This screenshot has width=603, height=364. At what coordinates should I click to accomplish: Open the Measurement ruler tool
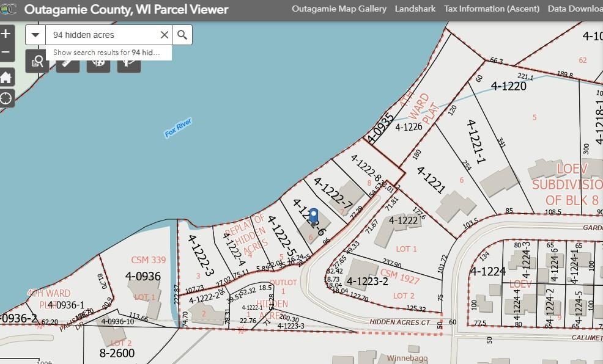tap(68, 62)
